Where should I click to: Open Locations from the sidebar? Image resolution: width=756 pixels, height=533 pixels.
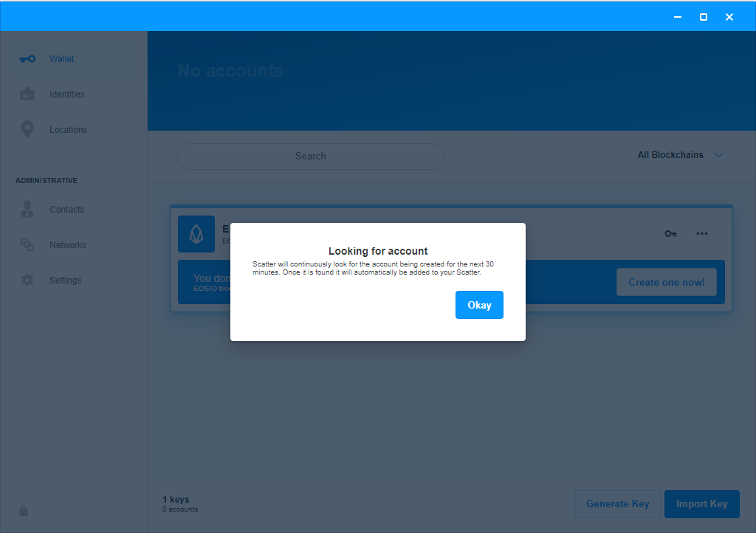73,130
